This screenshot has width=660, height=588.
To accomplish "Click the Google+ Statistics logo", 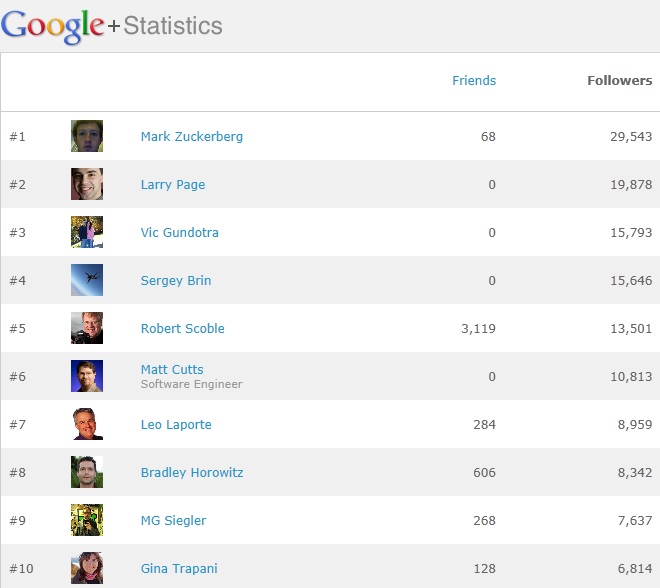I will coord(112,26).
